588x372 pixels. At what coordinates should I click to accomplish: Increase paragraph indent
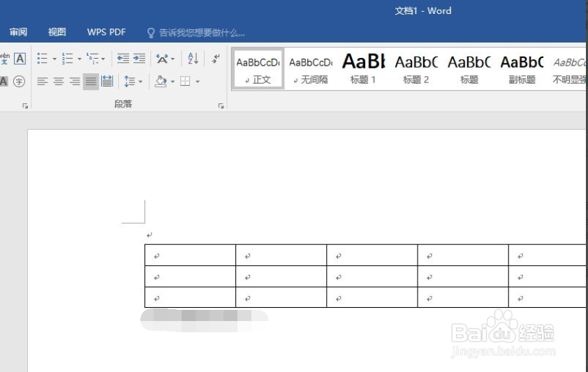click(x=139, y=59)
